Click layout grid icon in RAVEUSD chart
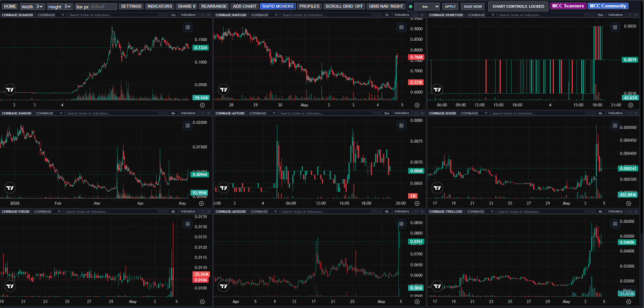Viewport: 644px width, 308px height. pos(401,27)
